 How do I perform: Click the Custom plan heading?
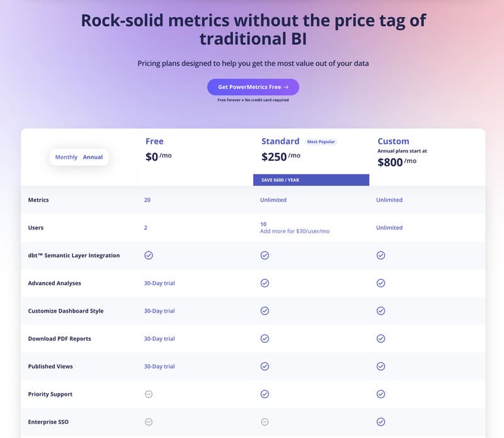click(x=393, y=141)
